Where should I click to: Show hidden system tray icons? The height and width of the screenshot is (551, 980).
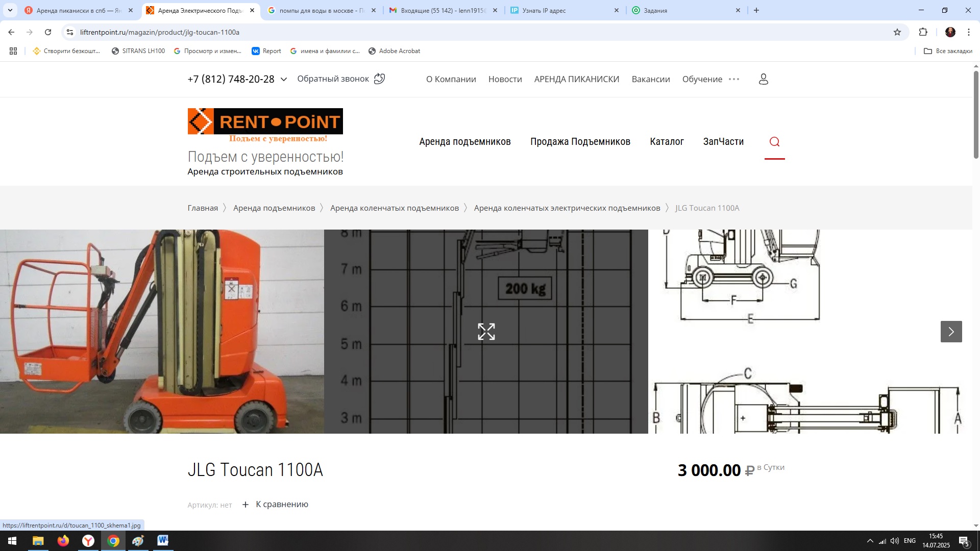(x=870, y=541)
